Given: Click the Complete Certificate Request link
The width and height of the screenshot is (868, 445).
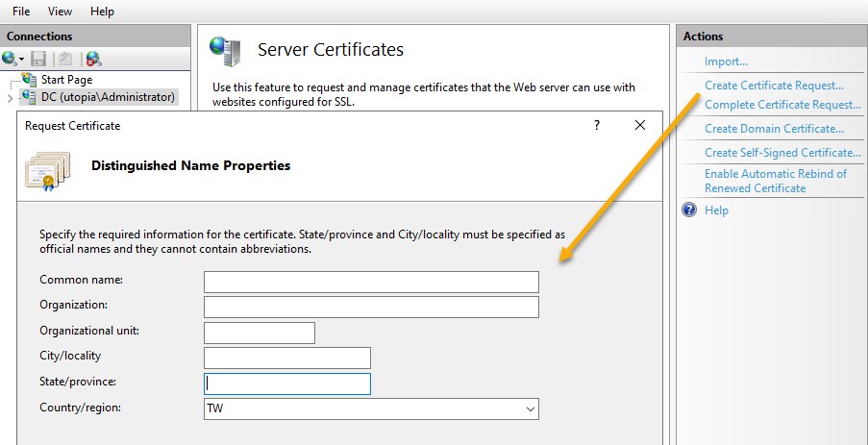Looking at the screenshot, I should pos(782,105).
